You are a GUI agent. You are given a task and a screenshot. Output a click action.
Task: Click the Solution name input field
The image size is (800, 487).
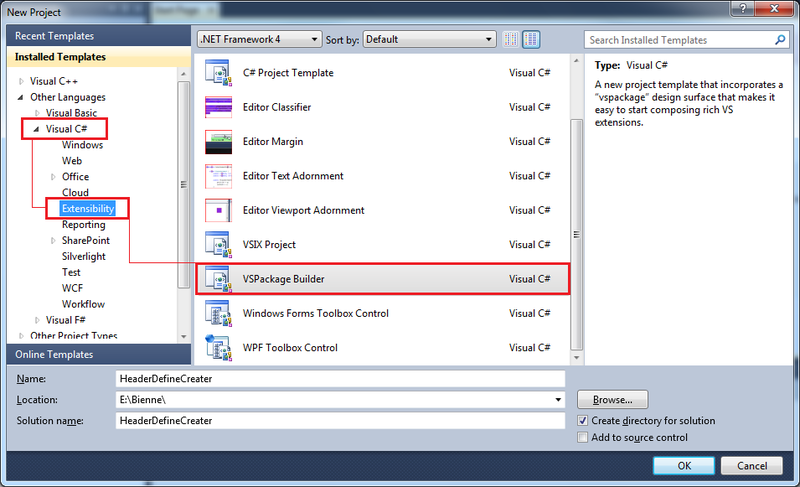pos(340,421)
